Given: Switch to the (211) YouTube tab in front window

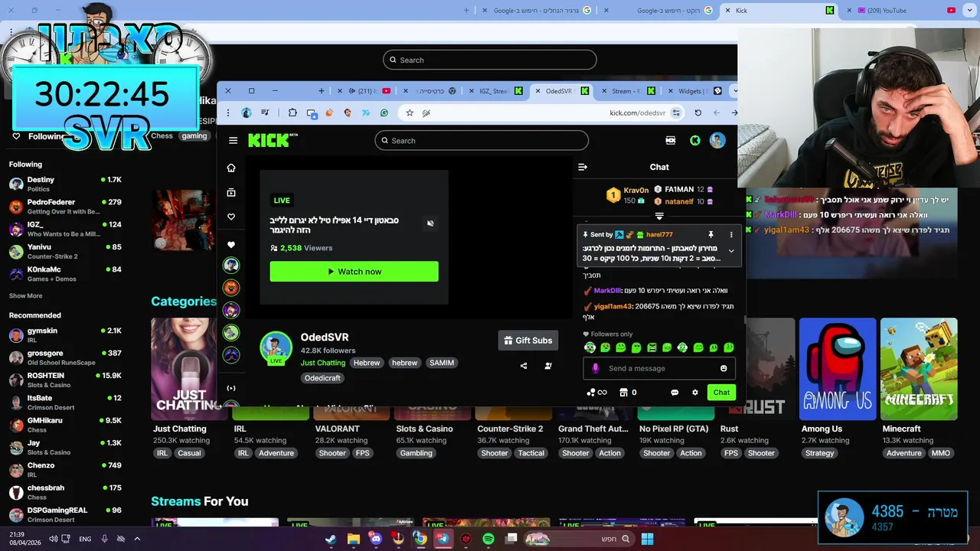Looking at the screenshot, I should click(x=364, y=91).
